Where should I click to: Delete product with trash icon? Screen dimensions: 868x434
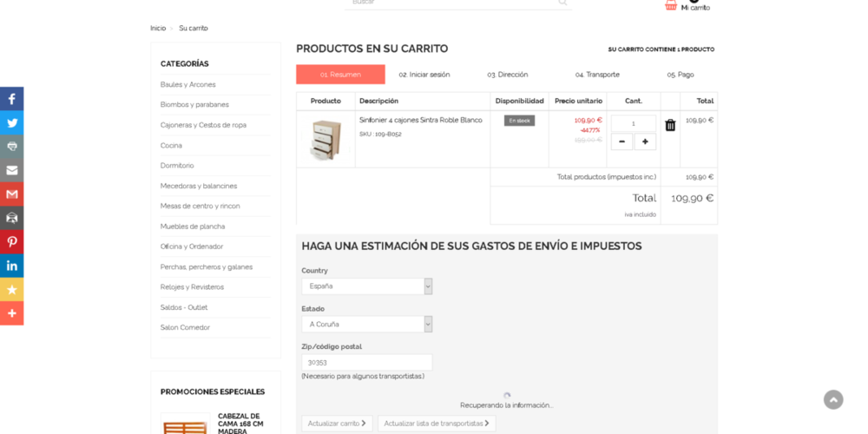coord(670,125)
